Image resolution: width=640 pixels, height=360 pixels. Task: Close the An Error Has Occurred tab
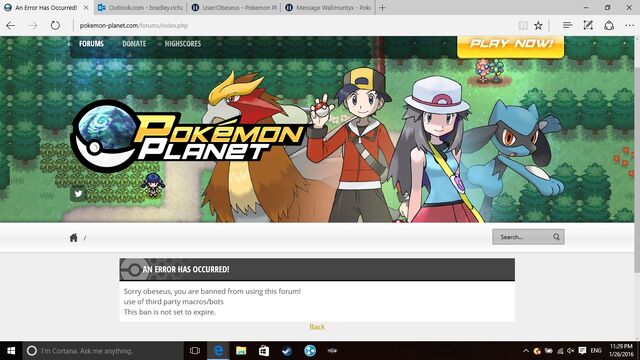[x=86, y=7]
